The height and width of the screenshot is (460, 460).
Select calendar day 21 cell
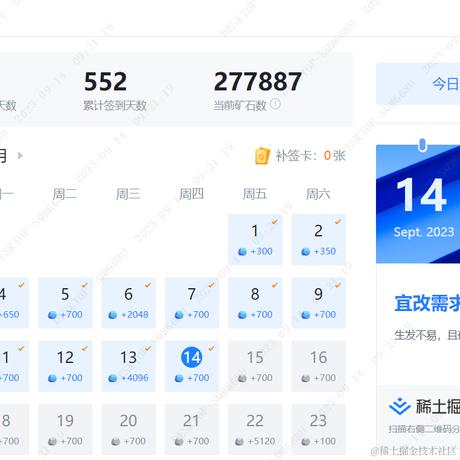click(x=192, y=430)
